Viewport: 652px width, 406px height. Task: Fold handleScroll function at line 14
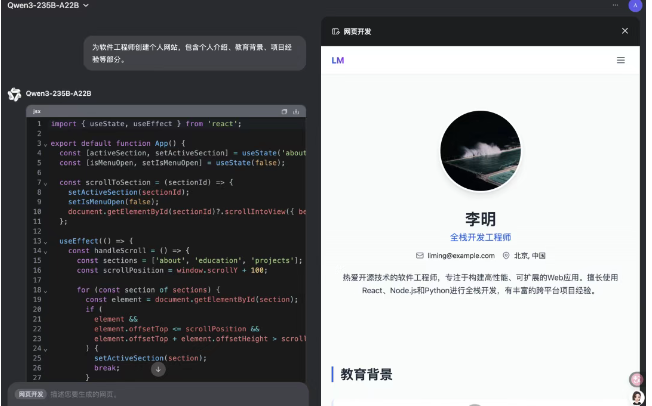pos(45,252)
